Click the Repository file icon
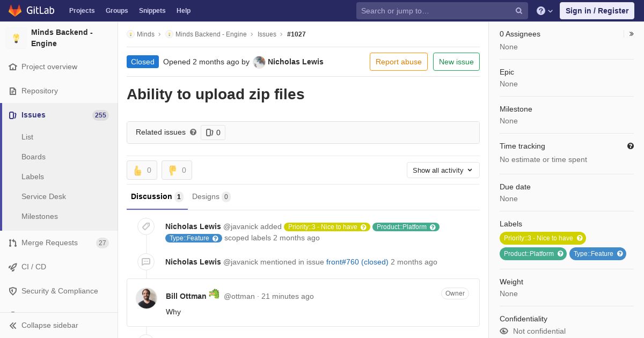 coord(13,91)
